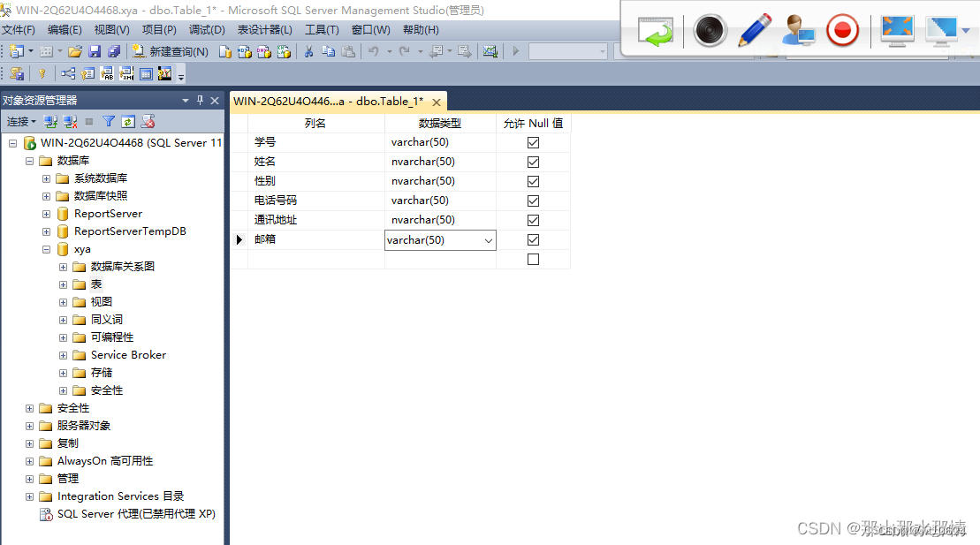Open the 表设计器(L) menu

coord(265,29)
